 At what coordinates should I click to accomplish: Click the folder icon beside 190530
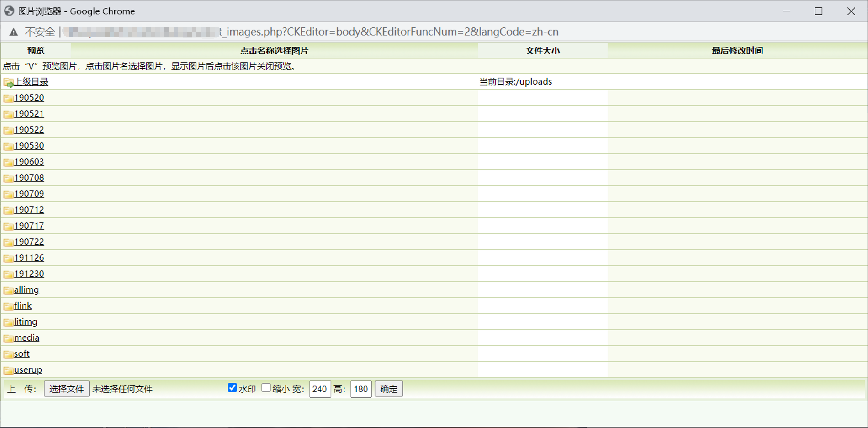(8, 146)
